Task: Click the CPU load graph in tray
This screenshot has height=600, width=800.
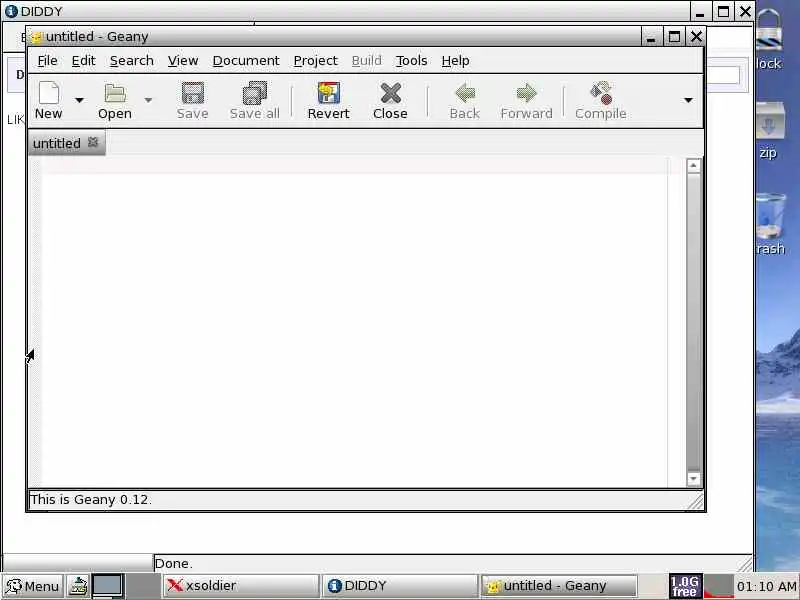Action: point(718,586)
